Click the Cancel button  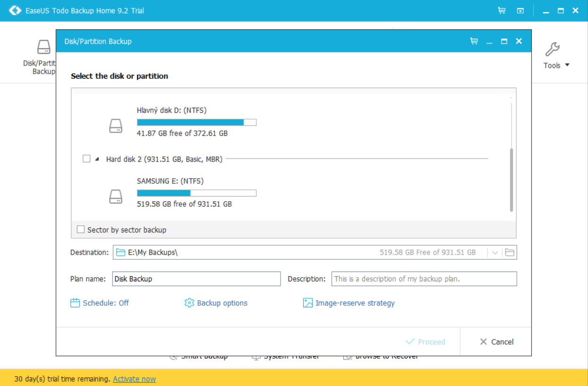(x=496, y=342)
